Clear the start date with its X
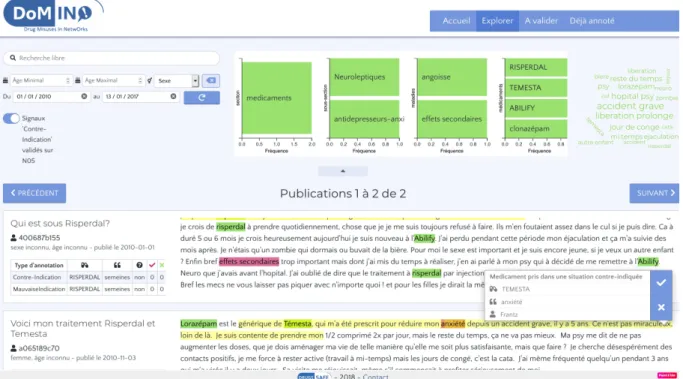Viewport: 683px width, 379px height. point(84,96)
